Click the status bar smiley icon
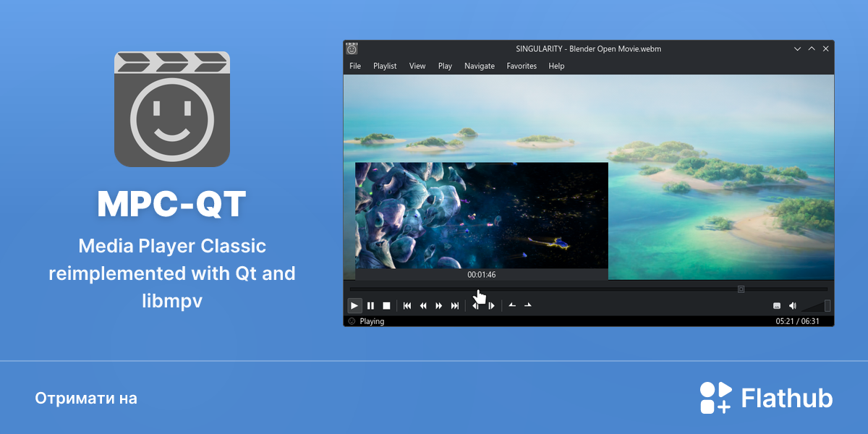The height and width of the screenshot is (434, 868). [x=352, y=321]
